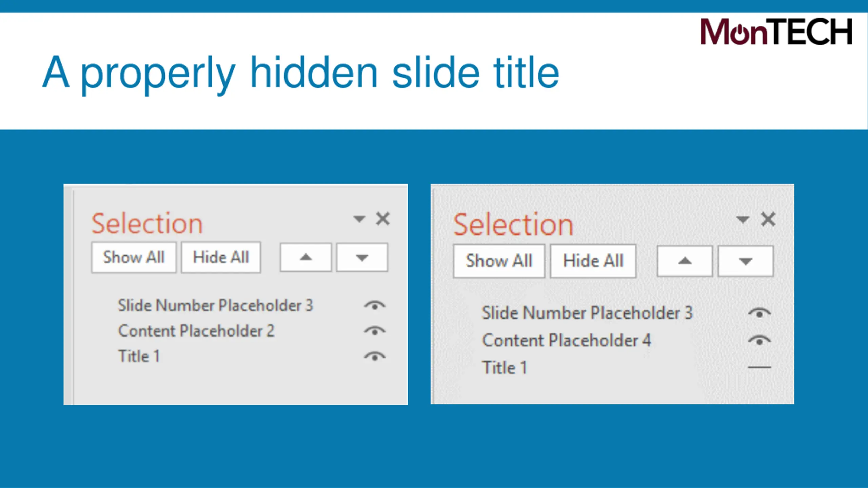Click Hide All in left Selection pane

[x=221, y=257]
